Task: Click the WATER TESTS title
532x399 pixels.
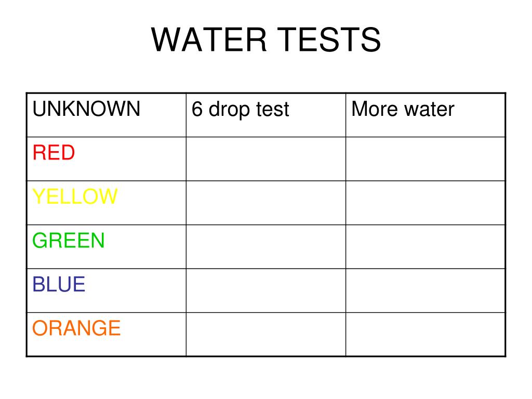Action: [266, 39]
